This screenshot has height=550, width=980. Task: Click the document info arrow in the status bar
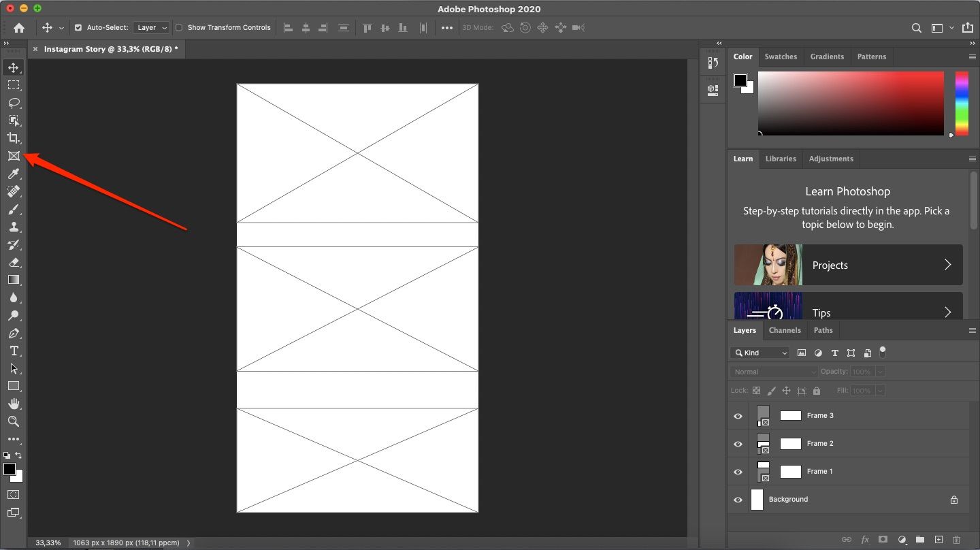click(x=188, y=543)
